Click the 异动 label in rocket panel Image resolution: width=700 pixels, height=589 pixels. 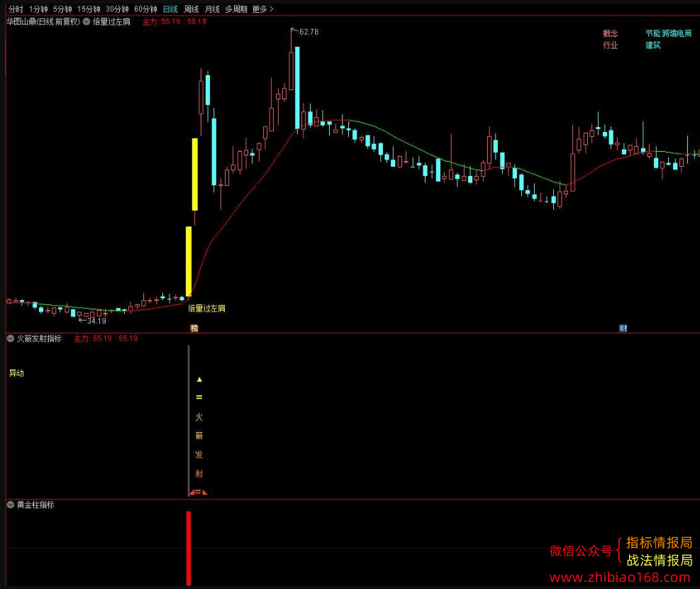point(16,373)
